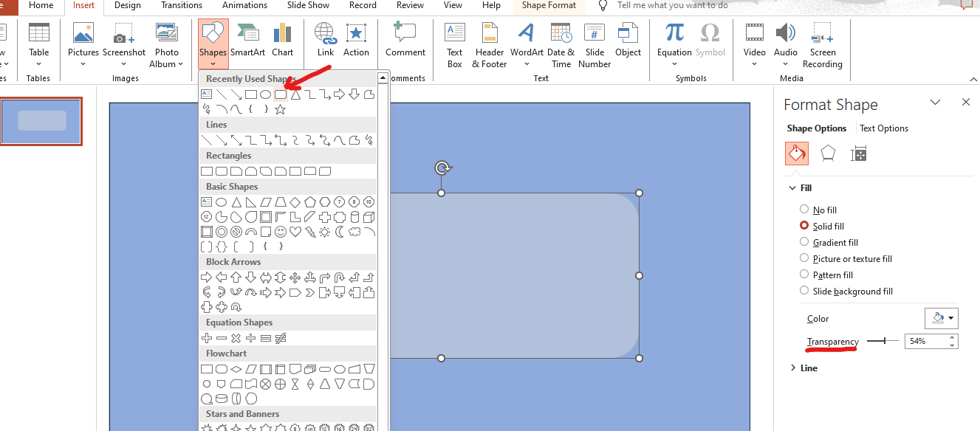Screen dimensions: 980x431
Task: Collapse the Fill section
Action: 801,188
